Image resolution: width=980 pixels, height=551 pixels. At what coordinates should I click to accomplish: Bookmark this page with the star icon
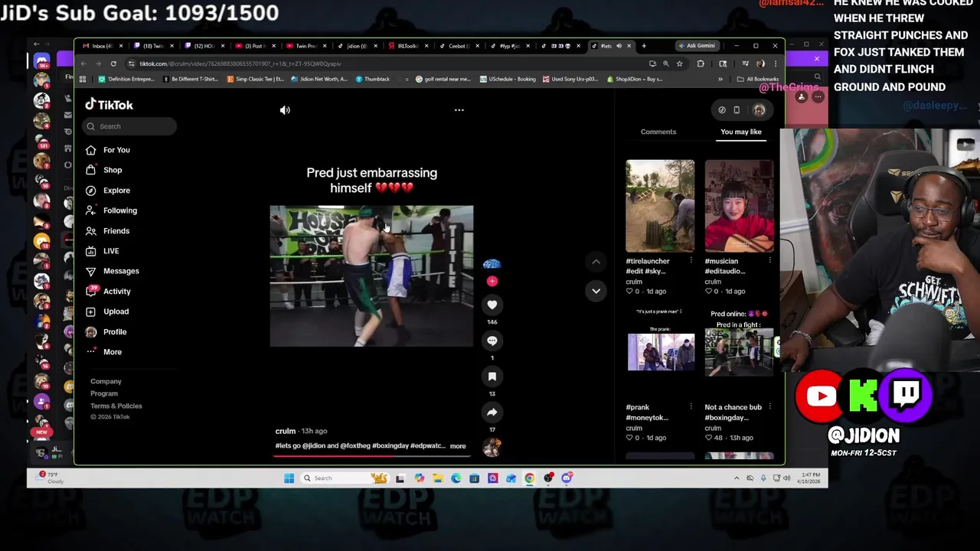click(x=679, y=64)
